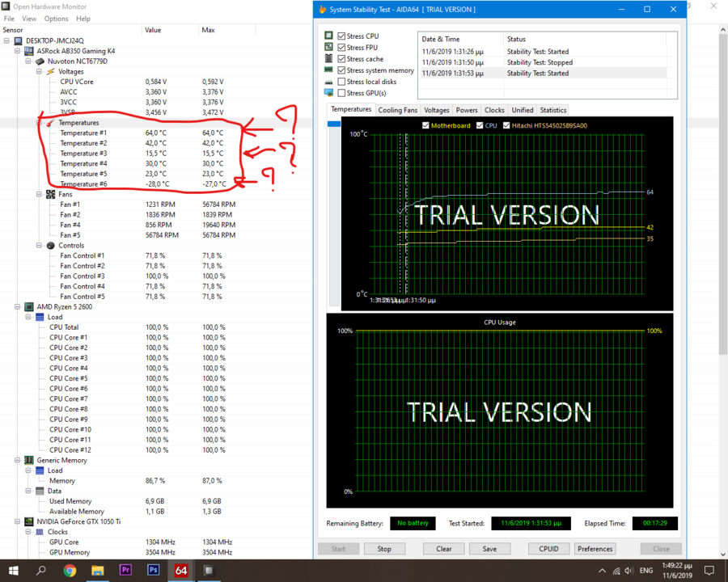The image size is (728, 582).
Task: Switch to Premiere Pro in taskbar
Action: (x=125, y=570)
